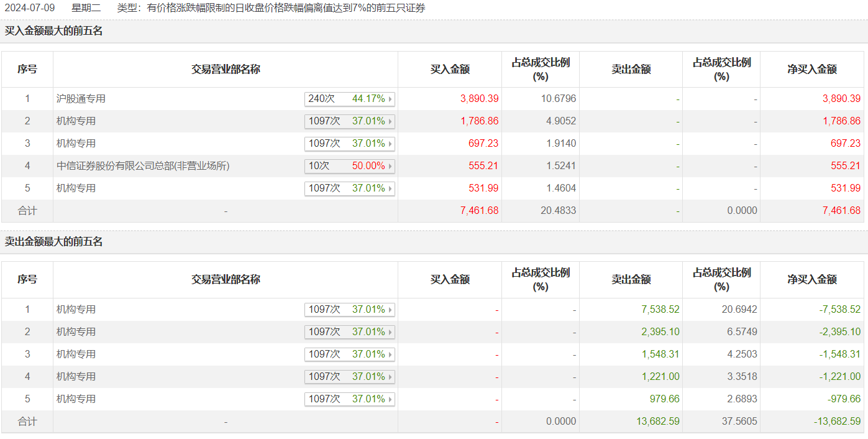Expand 1097次 box in the 7,538.52 sell row

pyautogui.click(x=350, y=310)
